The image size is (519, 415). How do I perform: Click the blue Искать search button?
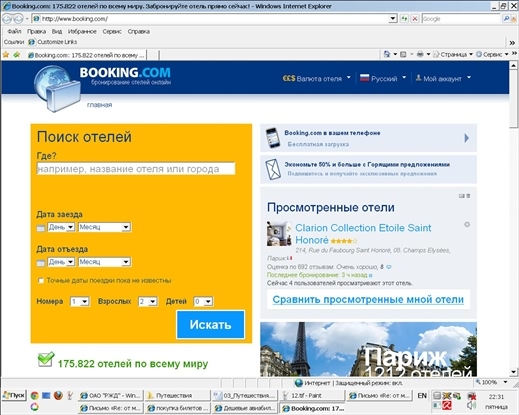210,325
